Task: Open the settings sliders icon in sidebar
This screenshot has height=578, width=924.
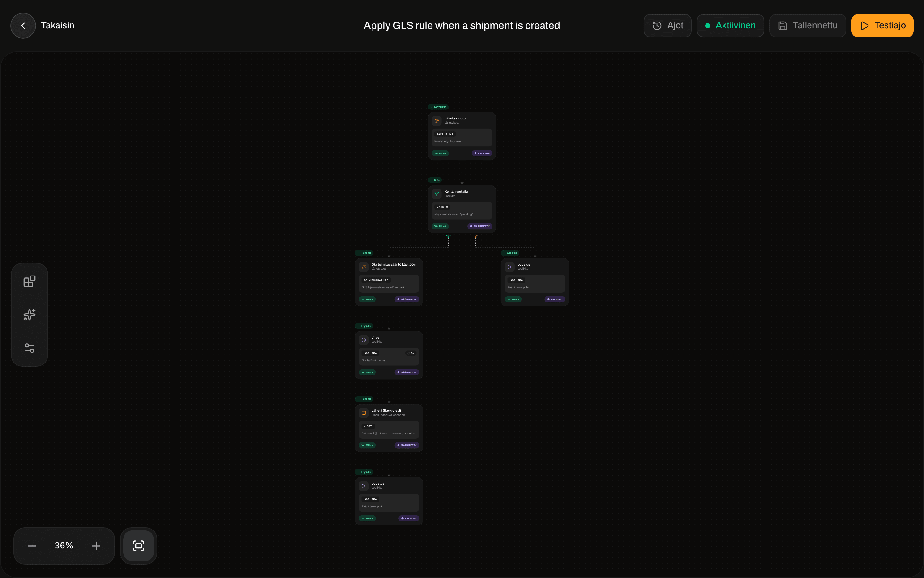Action: (x=30, y=348)
